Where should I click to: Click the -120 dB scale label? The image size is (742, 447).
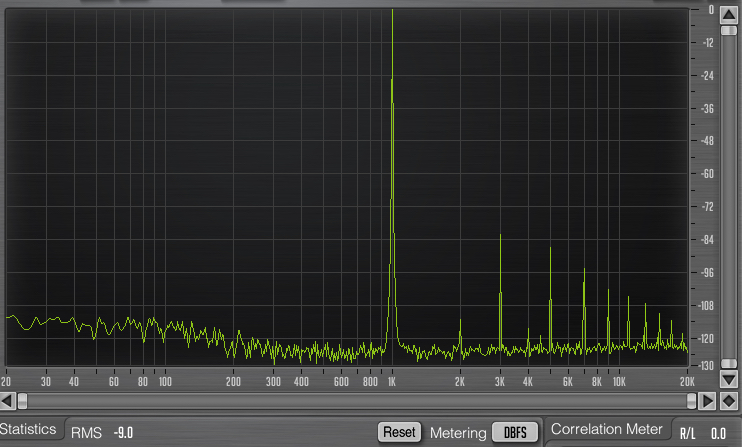pos(706,338)
